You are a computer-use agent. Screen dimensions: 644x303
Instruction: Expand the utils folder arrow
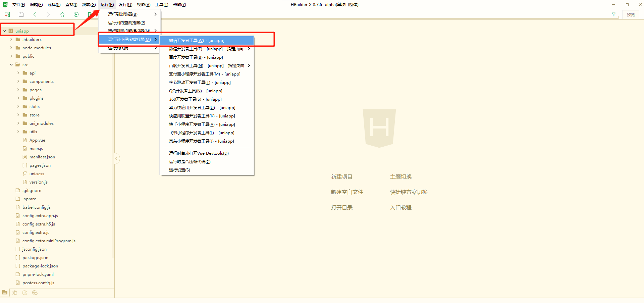pos(18,132)
